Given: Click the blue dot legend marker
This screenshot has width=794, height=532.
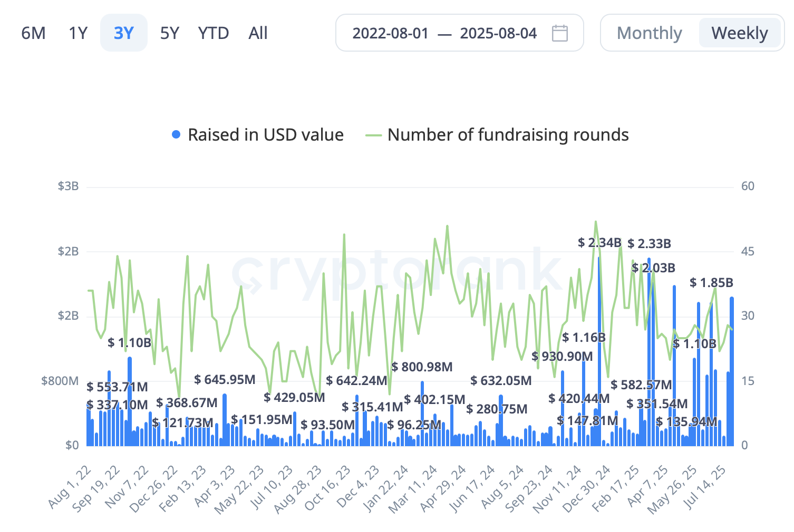Looking at the screenshot, I should click(x=176, y=135).
